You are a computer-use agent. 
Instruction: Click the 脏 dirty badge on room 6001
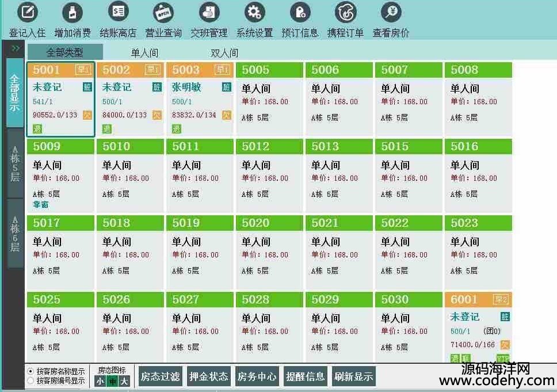(x=505, y=317)
